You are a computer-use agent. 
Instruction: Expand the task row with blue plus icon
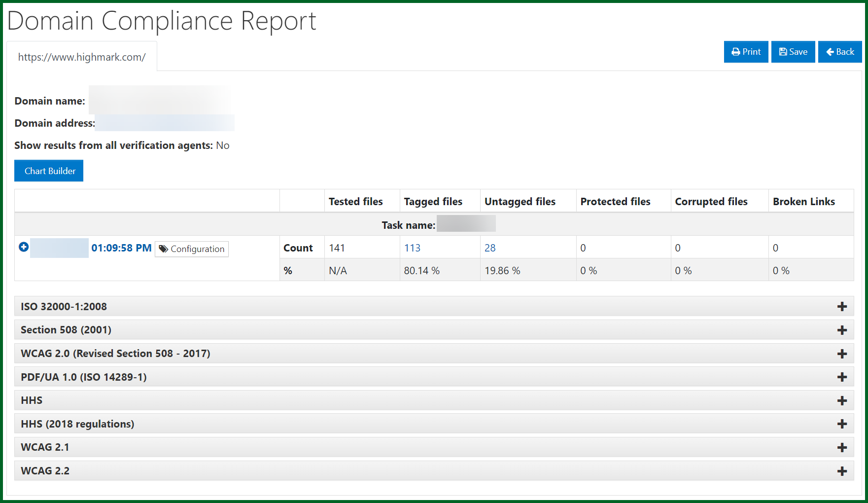tap(24, 247)
